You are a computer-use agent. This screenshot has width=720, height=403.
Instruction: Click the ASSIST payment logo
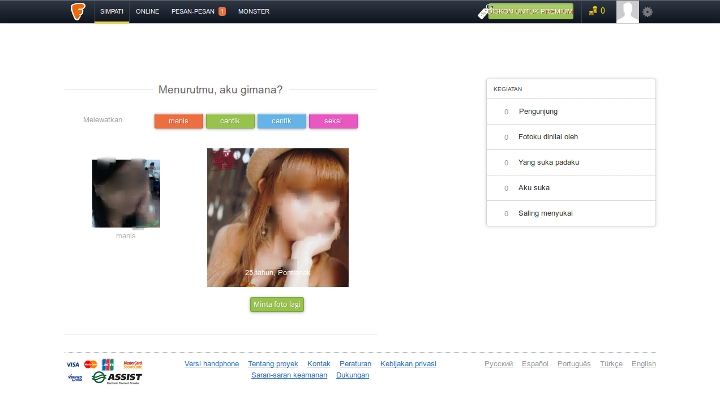pos(117,377)
